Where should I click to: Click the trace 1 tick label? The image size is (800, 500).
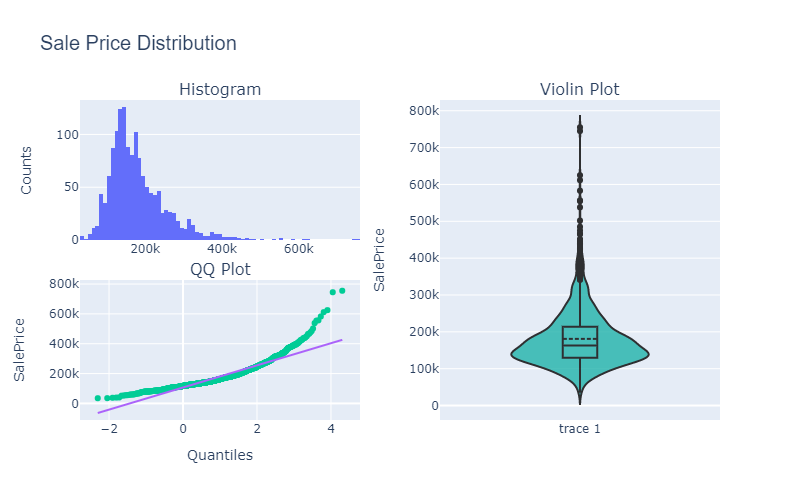coord(579,429)
